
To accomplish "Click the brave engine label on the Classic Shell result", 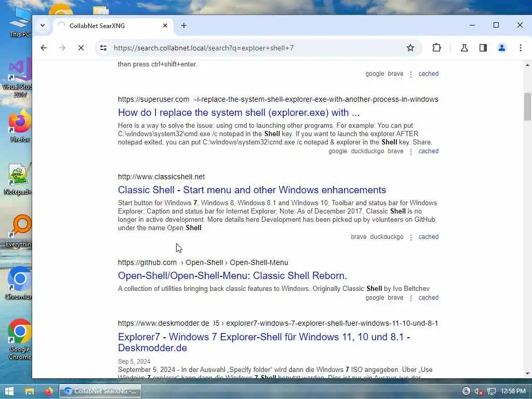I will 358,237.
